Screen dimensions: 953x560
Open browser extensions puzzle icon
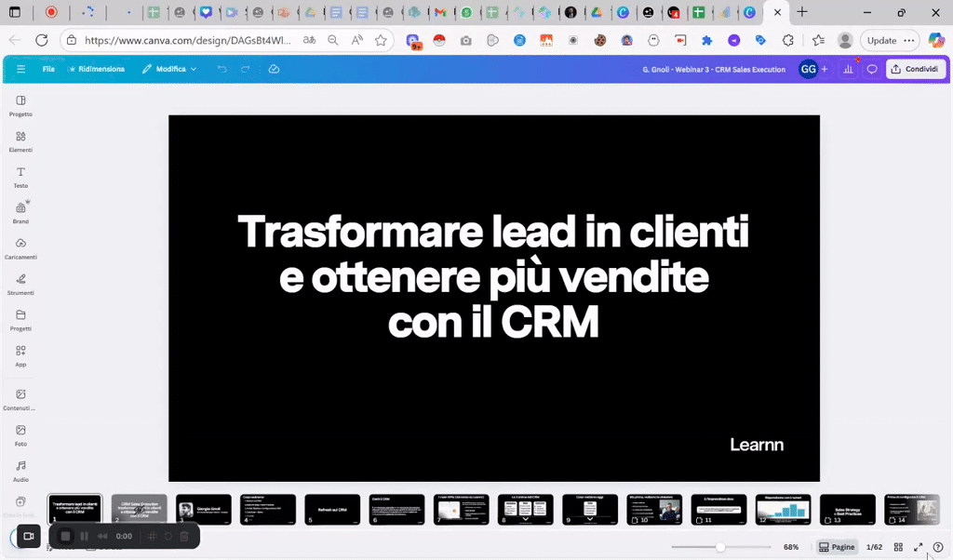coord(787,40)
